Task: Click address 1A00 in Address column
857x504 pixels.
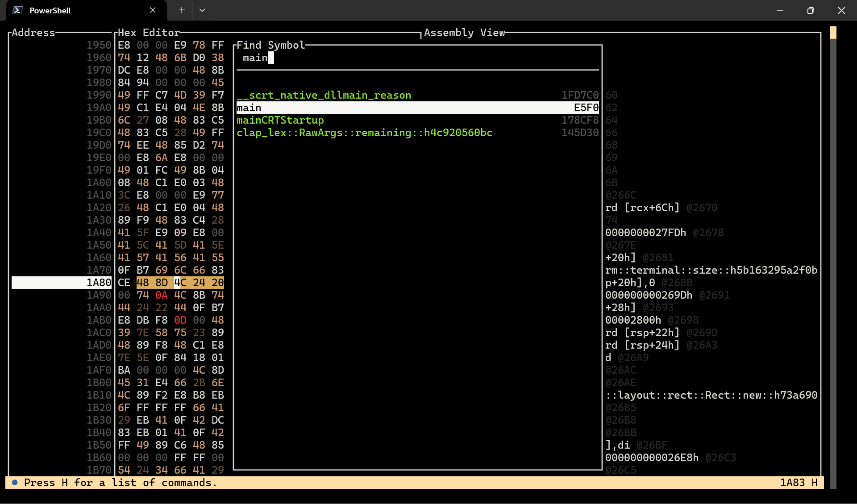Action: click(x=99, y=183)
